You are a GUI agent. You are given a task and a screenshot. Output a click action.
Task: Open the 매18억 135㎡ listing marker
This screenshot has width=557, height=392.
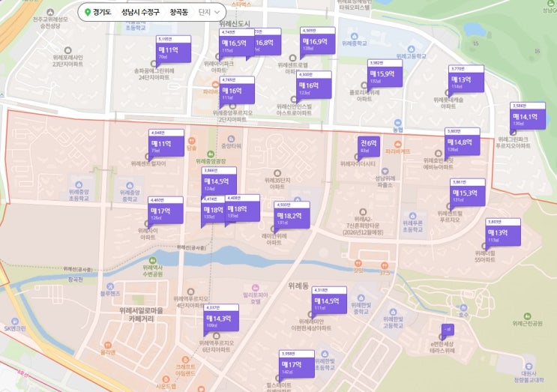(x=242, y=208)
